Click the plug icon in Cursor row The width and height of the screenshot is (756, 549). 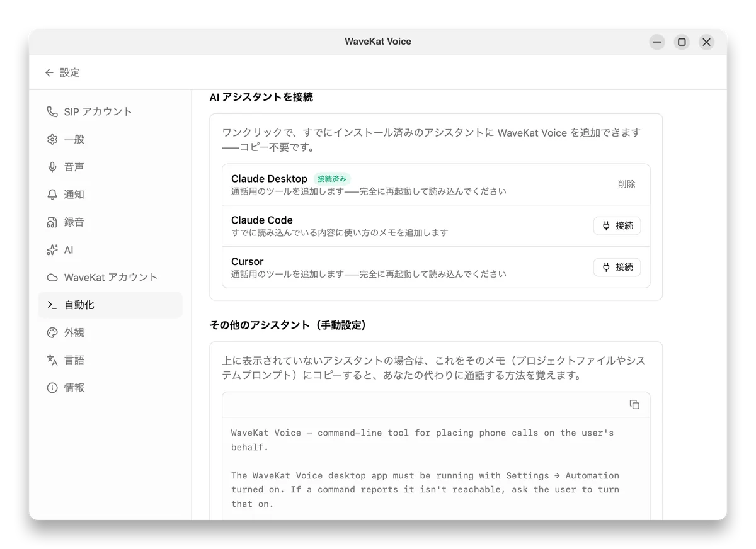(606, 267)
